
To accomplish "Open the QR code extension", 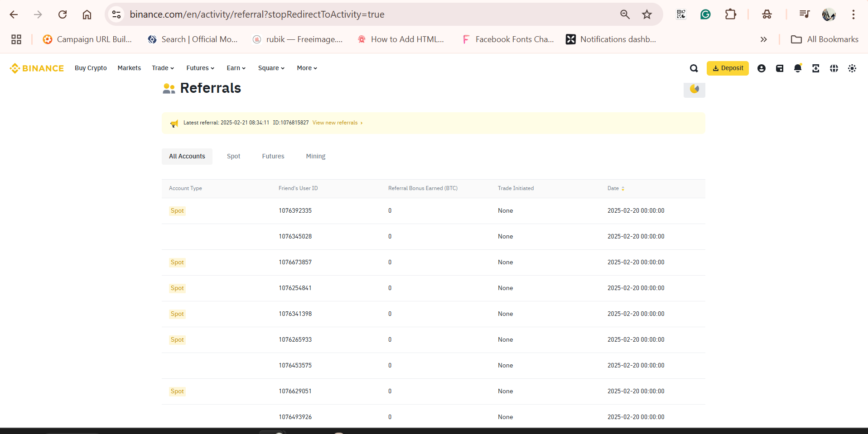I will click(x=681, y=14).
